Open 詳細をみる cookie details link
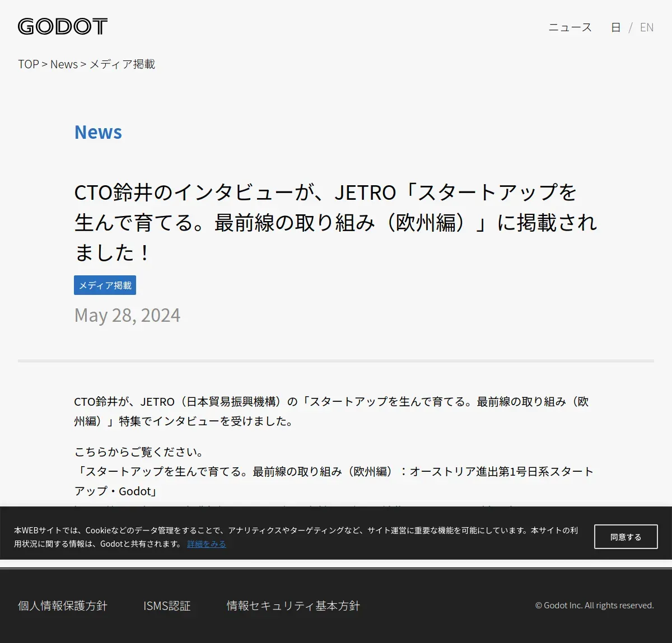Viewport: 672px width, 643px height. 207,544
